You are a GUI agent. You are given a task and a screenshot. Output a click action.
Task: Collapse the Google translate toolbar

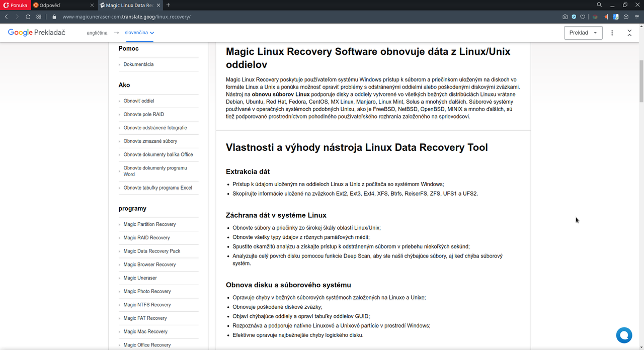(x=629, y=33)
